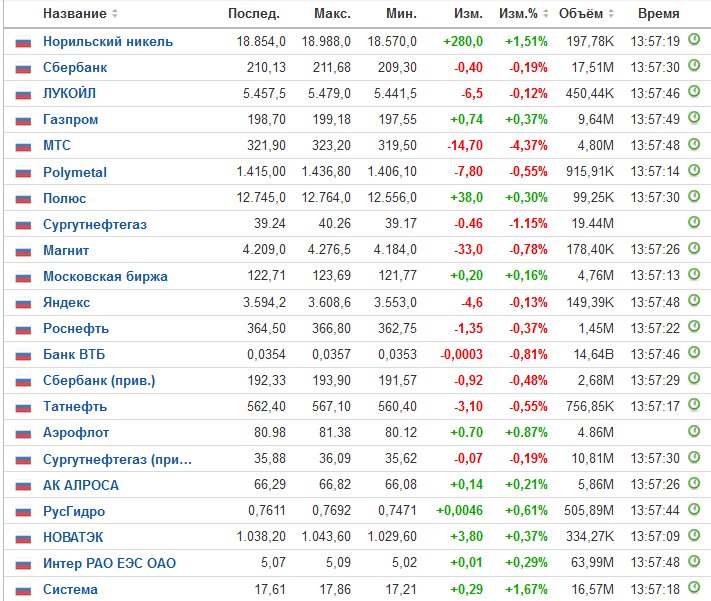The height and width of the screenshot is (601, 711).
Task: Click clock icon in АК АЛРОСА row
Action: point(694,483)
